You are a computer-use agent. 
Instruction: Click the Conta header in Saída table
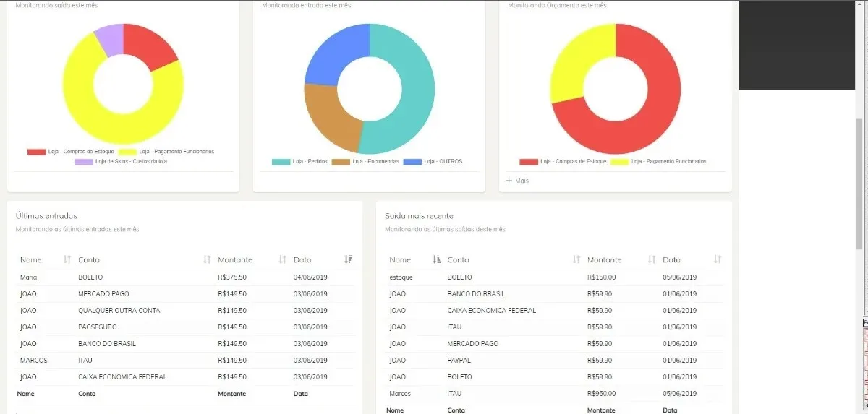pyautogui.click(x=458, y=259)
